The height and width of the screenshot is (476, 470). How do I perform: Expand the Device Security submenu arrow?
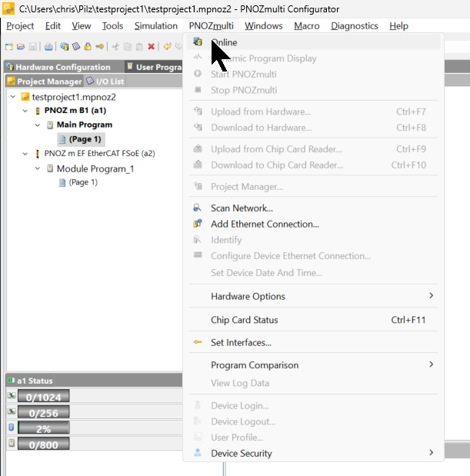click(x=431, y=453)
